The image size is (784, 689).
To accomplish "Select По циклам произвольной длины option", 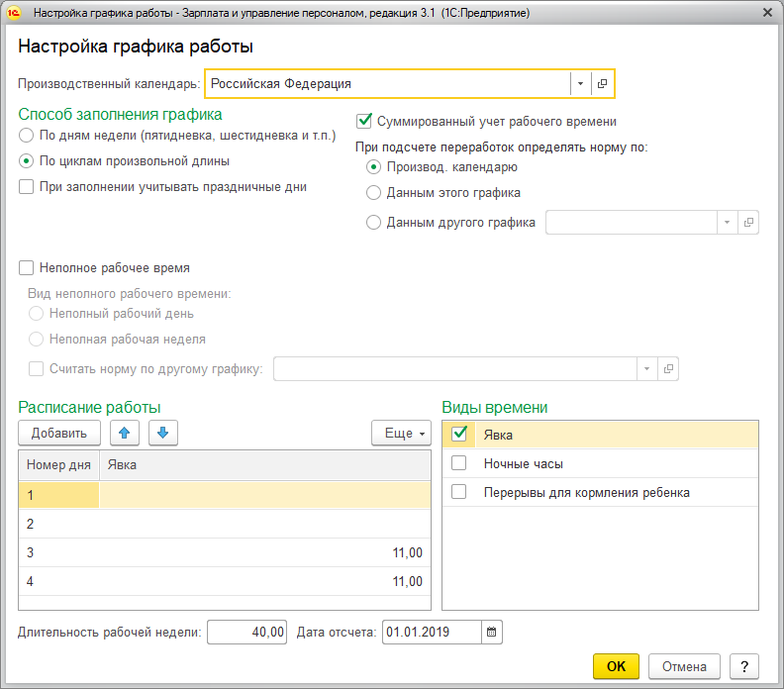I will pos(26,161).
